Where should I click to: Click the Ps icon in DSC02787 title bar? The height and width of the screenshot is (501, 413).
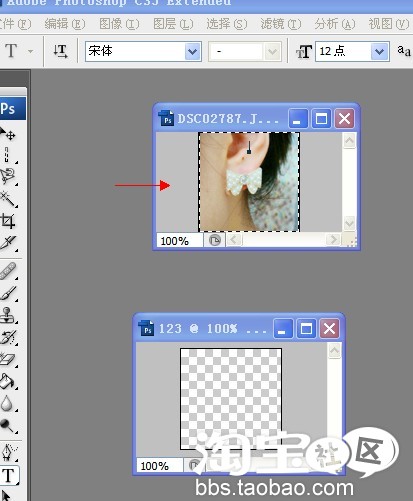pyautogui.click(x=166, y=118)
